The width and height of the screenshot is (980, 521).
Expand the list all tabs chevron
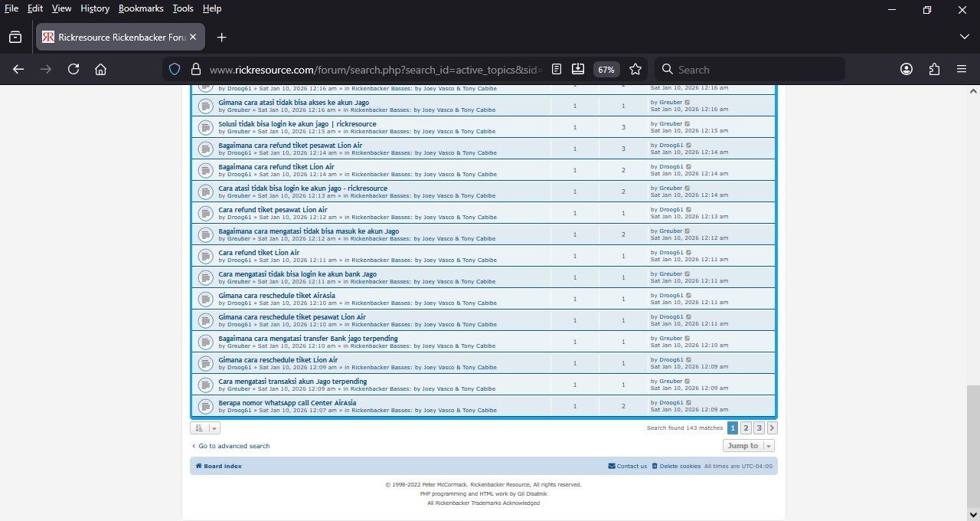[x=964, y=37]
